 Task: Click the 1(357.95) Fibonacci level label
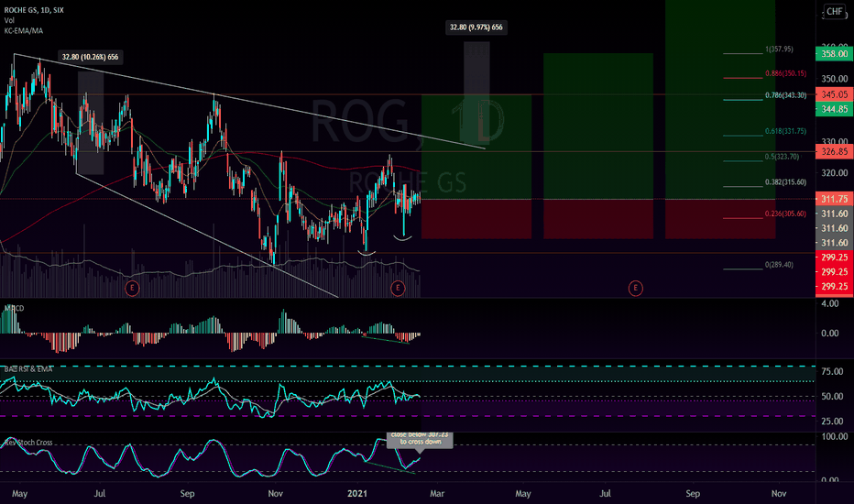(x=779, y=49)
